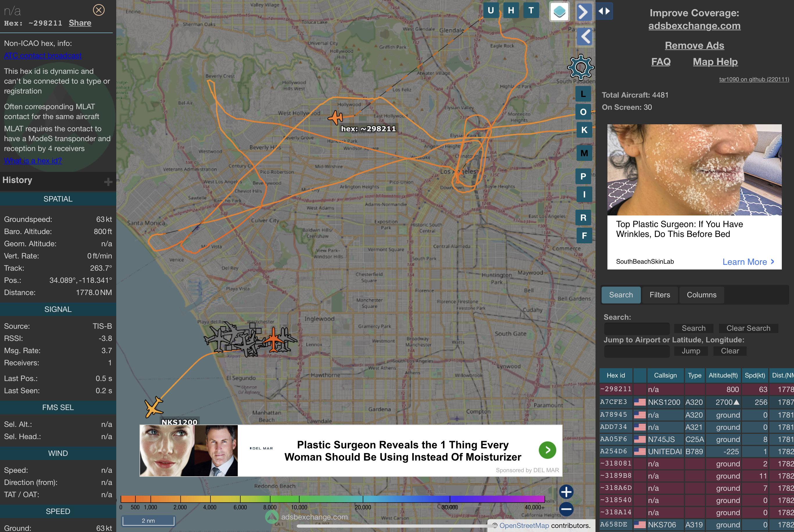Close the selected aircraft info panel

coord(99,10)
